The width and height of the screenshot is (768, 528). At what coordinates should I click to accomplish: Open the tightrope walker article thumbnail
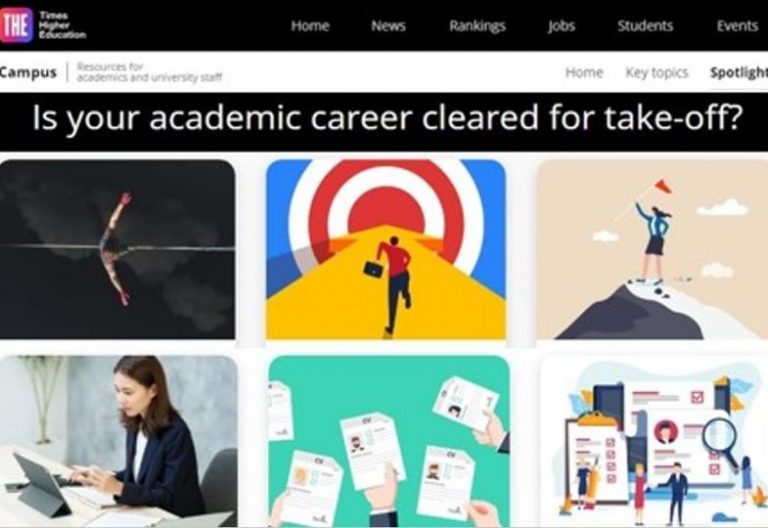tap(118, 249)
